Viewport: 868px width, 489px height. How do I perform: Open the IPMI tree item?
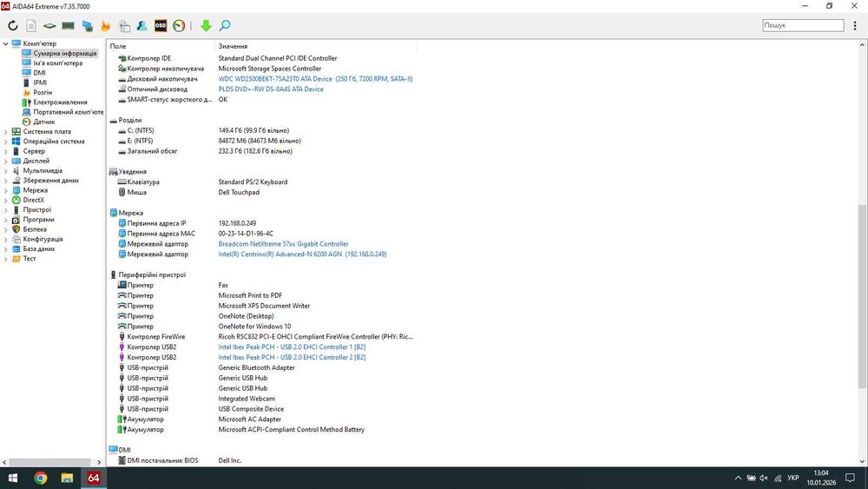pos(40,83)
